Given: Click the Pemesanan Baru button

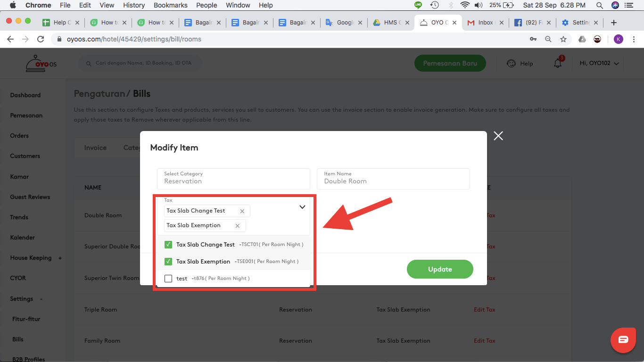Looking at the screenshot, I should [x=450, y=63].
